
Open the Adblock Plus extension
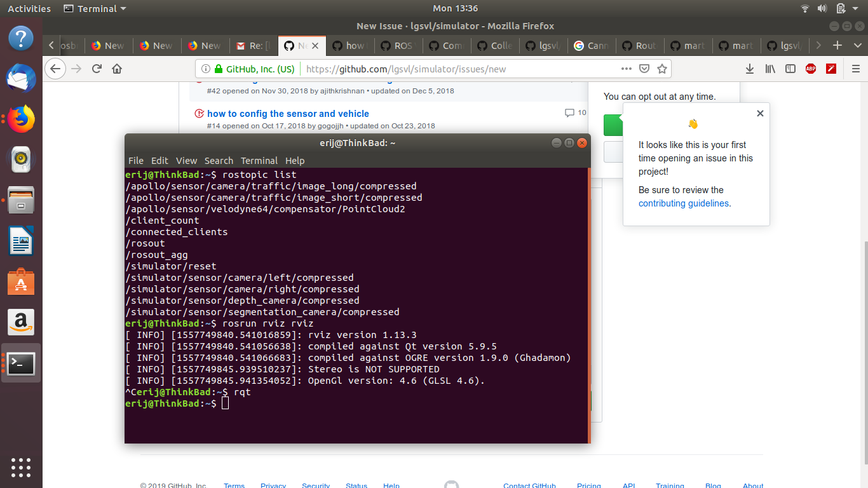click(x=811, y=69)
